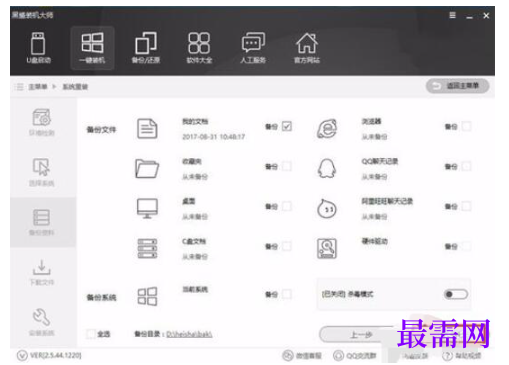509x365 pixels.
Task: Click the 备份文件 section label
Action: [x=101, y=129]
